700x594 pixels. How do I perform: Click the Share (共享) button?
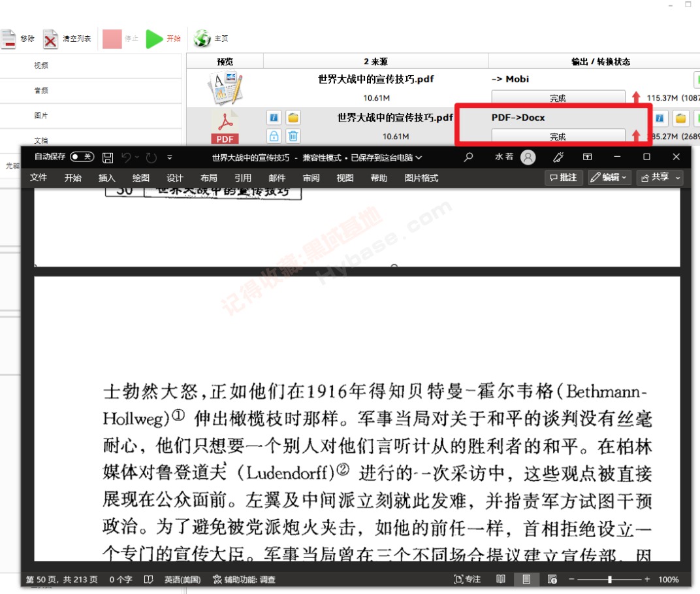(655, 178)
